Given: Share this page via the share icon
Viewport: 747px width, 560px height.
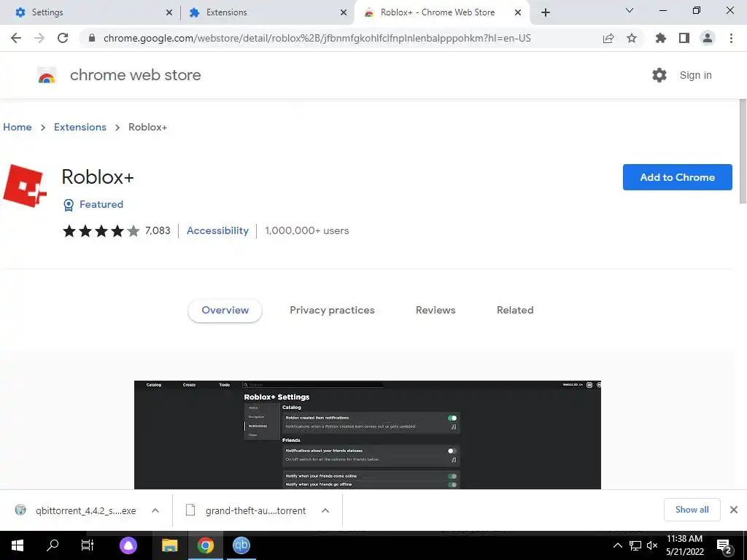Looking at the screenshot, I should pos(608,38).
